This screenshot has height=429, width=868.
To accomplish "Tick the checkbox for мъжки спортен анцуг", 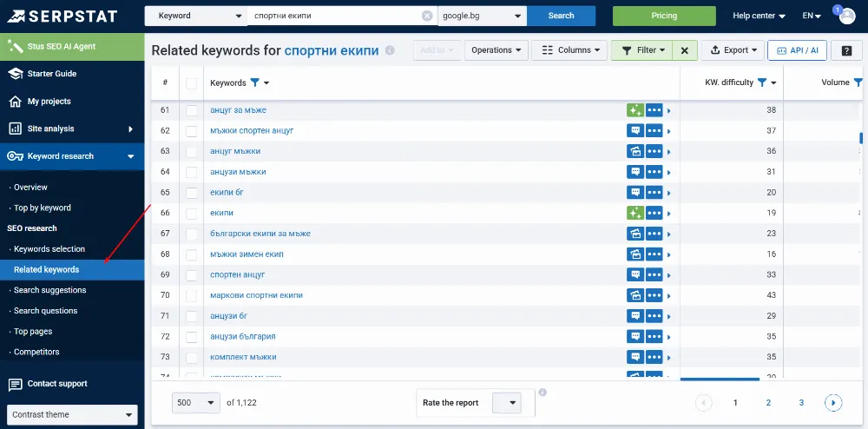I will (192, 131).
